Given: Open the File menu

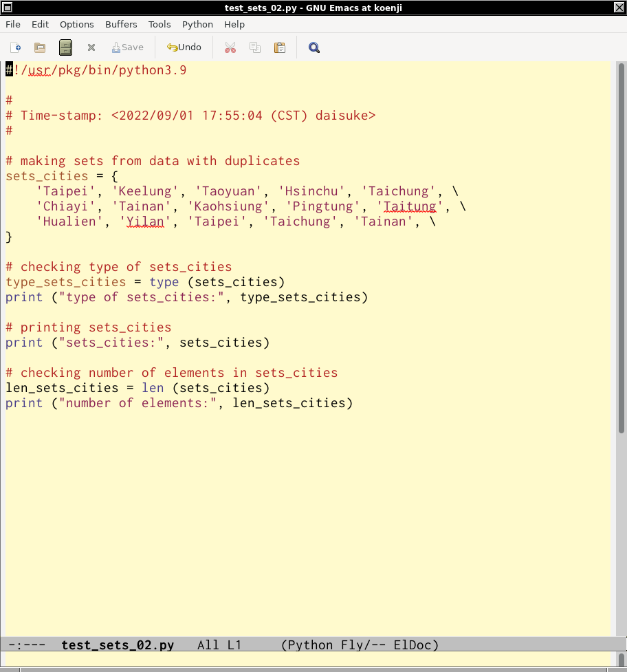Looking at the screenshot, I should [13, 24].
